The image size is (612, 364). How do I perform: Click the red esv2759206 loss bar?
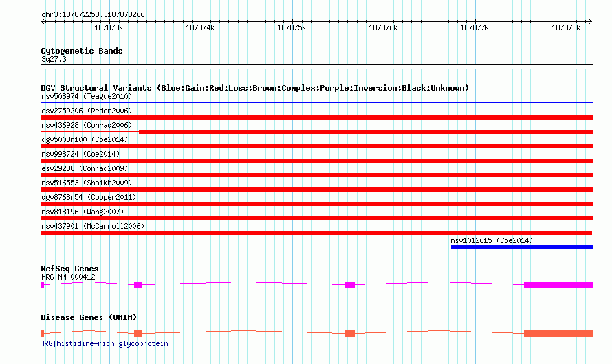coord(316,117)
